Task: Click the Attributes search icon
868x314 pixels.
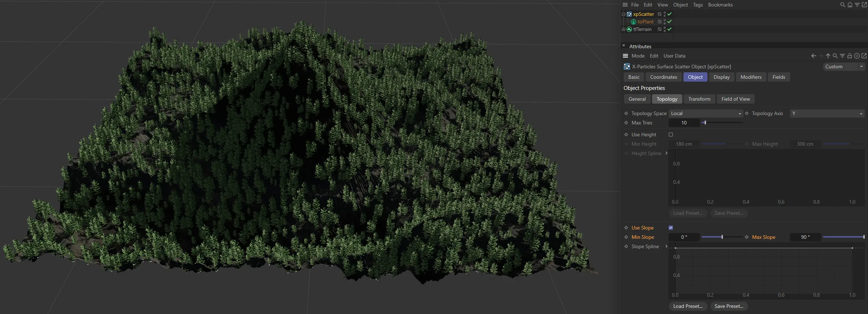Action: coord(835,56)
